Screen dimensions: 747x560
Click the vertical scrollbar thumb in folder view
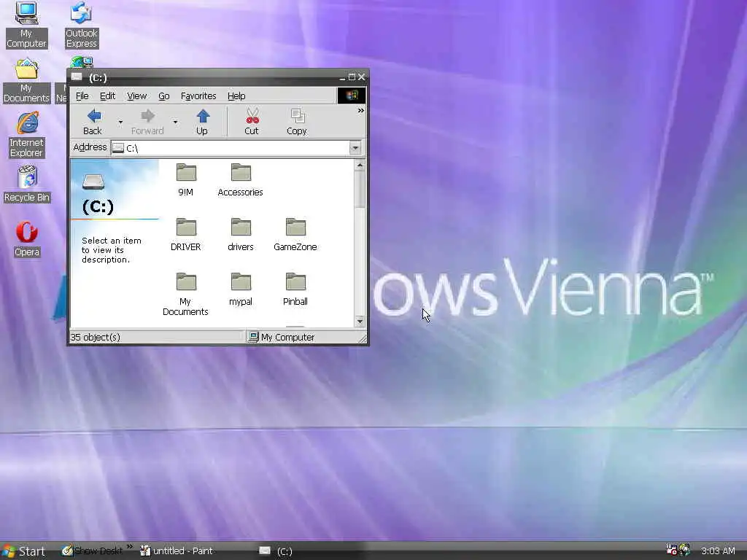[360, 190]
